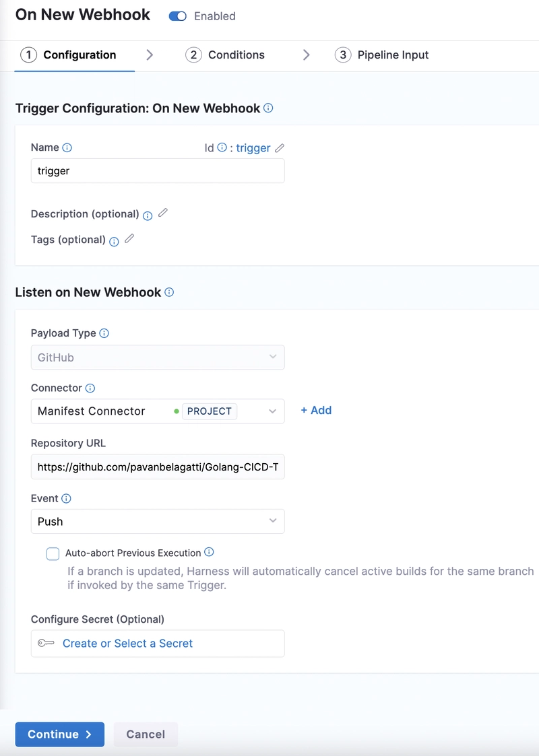Switch to the Conditions step tab
Screen dimensions: 539x756
pyautogui.click(x=225, y=55)
